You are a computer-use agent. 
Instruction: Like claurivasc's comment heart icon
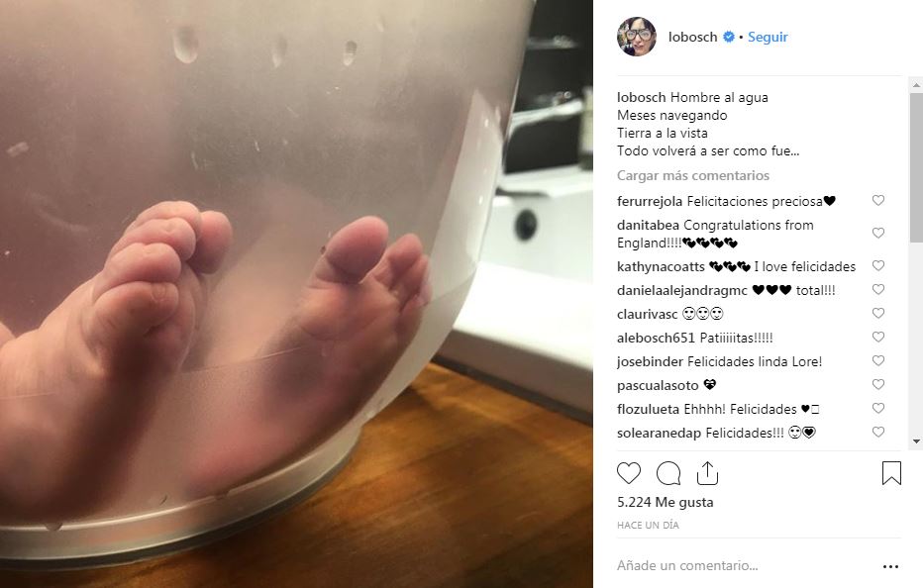click(878, 313)
